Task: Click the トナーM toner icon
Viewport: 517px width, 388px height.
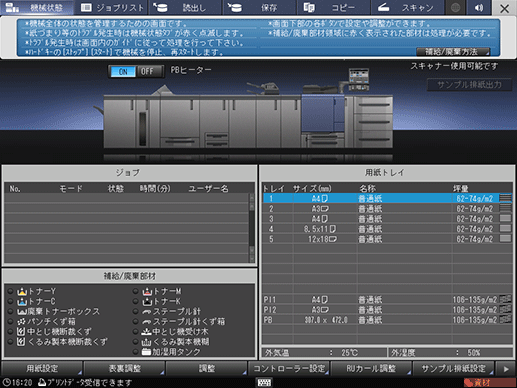Action: tap(147, 291)
